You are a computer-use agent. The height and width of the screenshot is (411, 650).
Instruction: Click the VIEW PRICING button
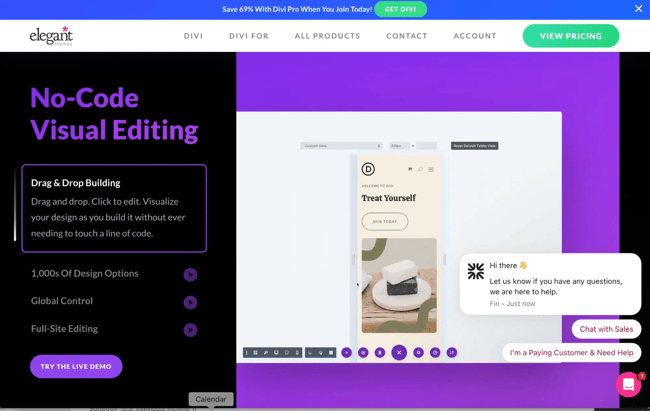pos(571,36)
